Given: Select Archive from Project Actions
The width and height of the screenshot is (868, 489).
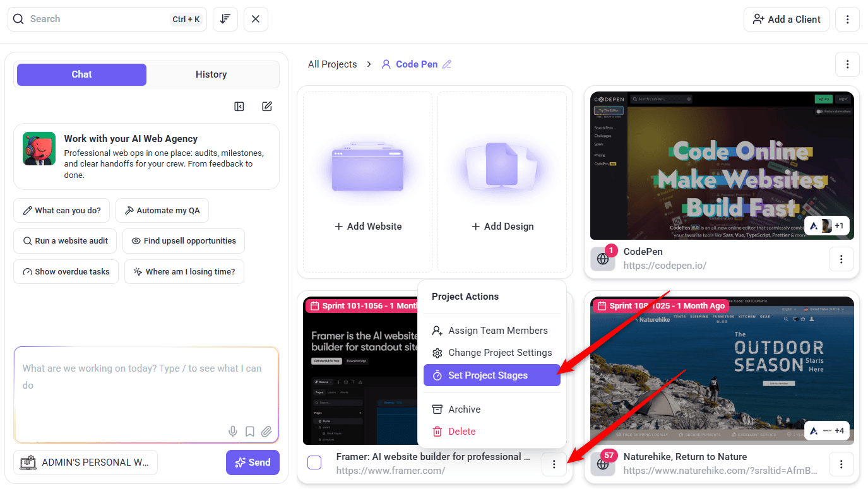Looking at the screenshot, I should click(492, 409).
